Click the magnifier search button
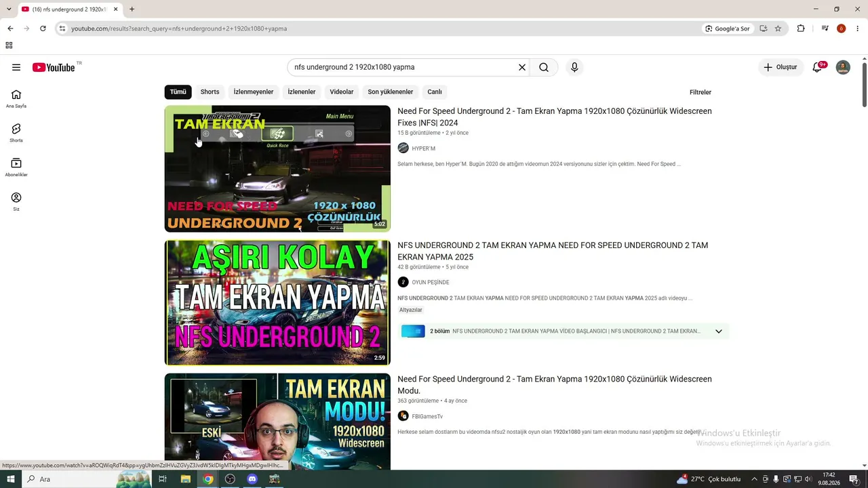Image resolution: width=868 pixels, height=488 pixels. pos(544,67)
